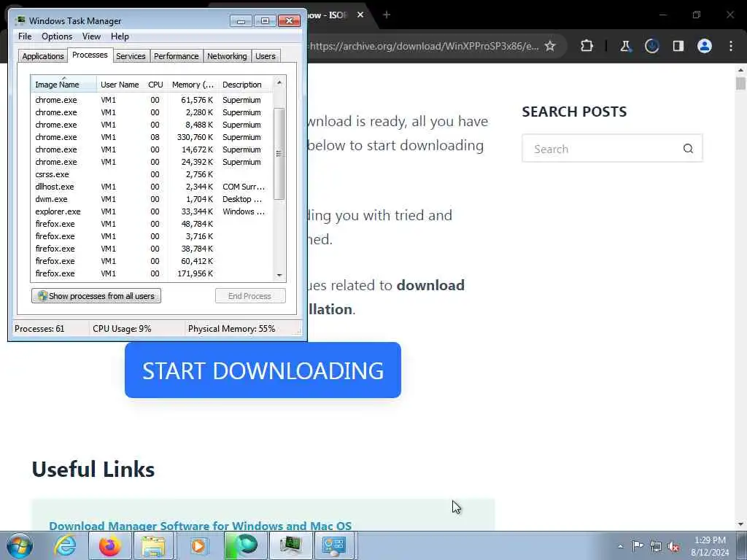This screenshot has height=560, width=747.
Task: Select chrome.exe using 61,576 K memory
Action: [x=152, y=100]
